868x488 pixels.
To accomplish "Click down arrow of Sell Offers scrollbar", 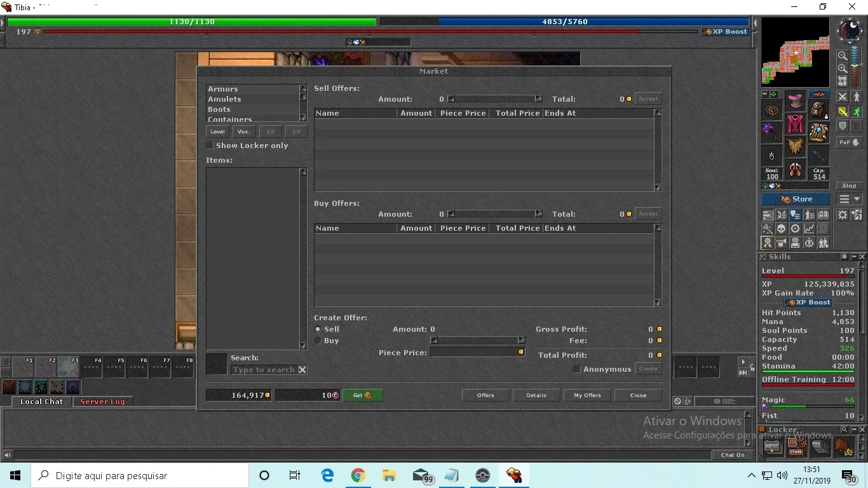I will pyautogui.click(x=658, y=187).
